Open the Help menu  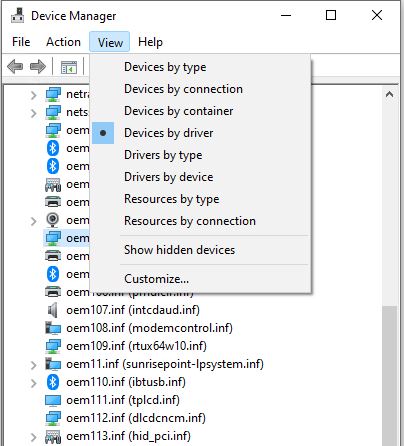pos(150,42)
